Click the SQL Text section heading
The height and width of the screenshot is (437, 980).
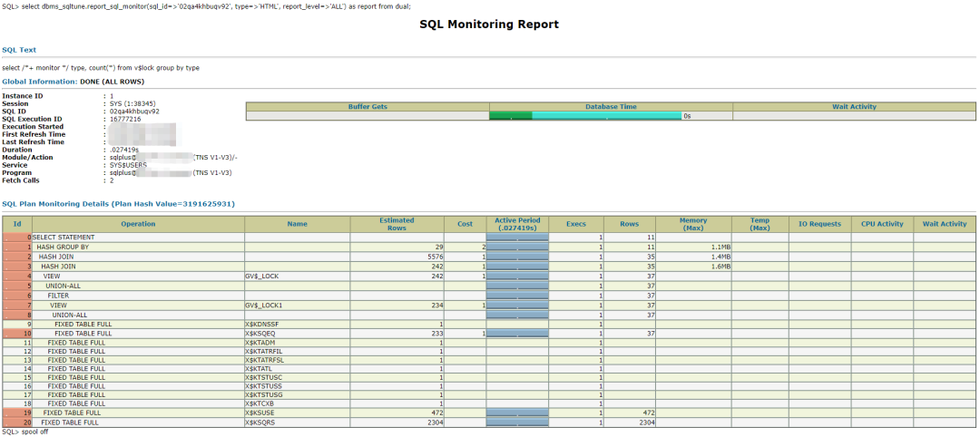click(x=19, y=49)
